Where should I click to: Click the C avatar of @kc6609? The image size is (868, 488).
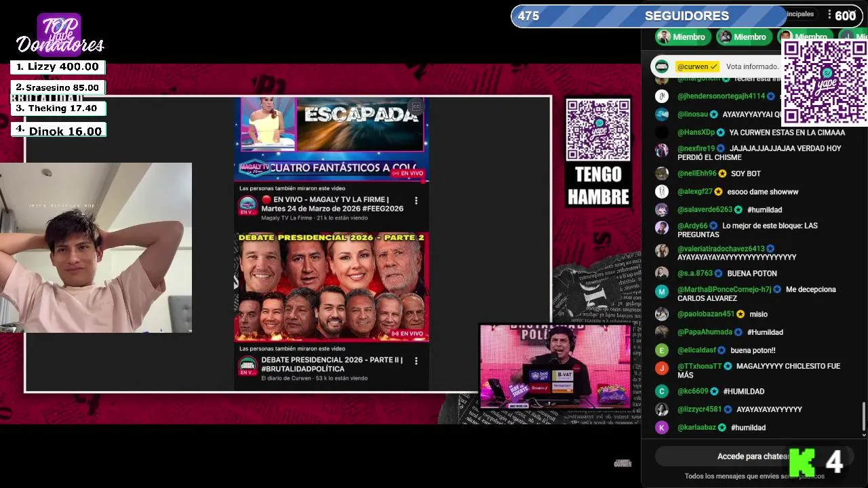(x=662, y=391)
